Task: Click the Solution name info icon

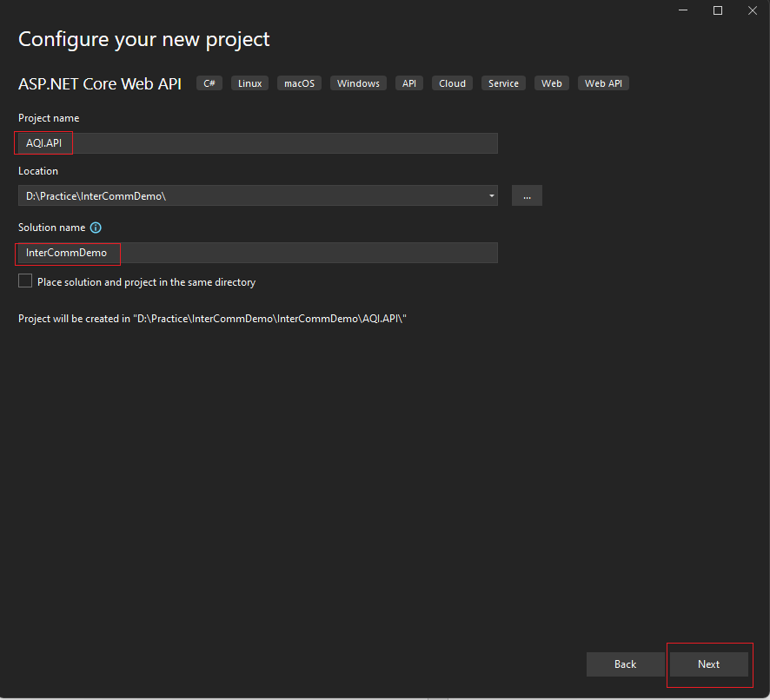Action: point(96,228)
